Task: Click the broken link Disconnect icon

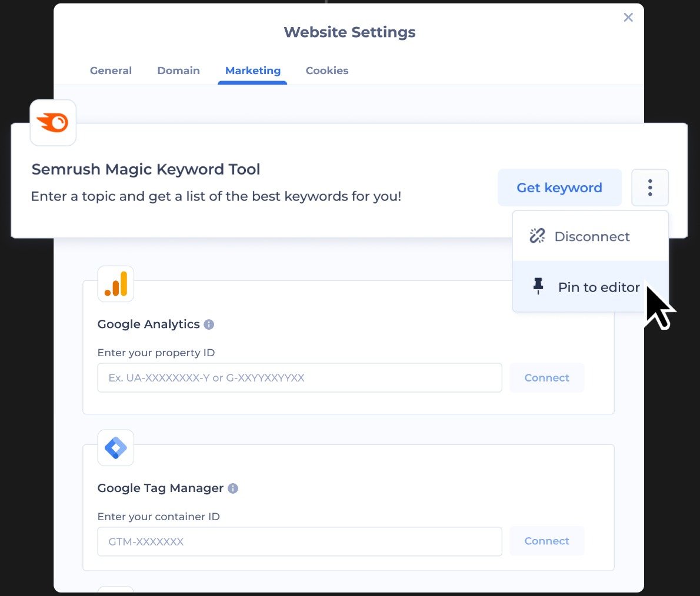Action: point(537,236)
